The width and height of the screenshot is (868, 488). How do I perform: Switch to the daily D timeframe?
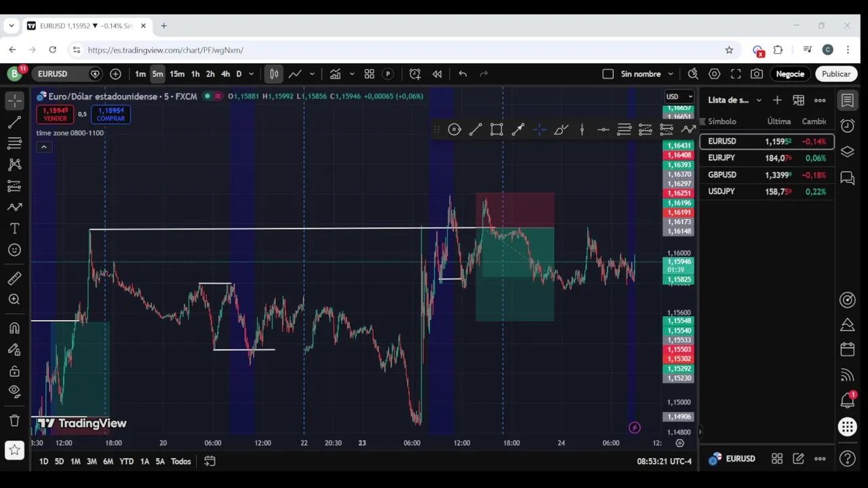[x=239, y=74]
